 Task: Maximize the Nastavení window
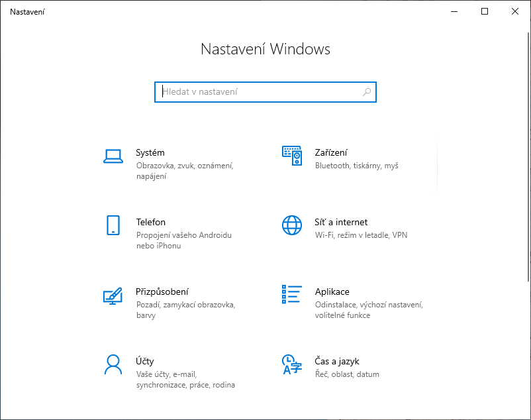tap(485, 11)
